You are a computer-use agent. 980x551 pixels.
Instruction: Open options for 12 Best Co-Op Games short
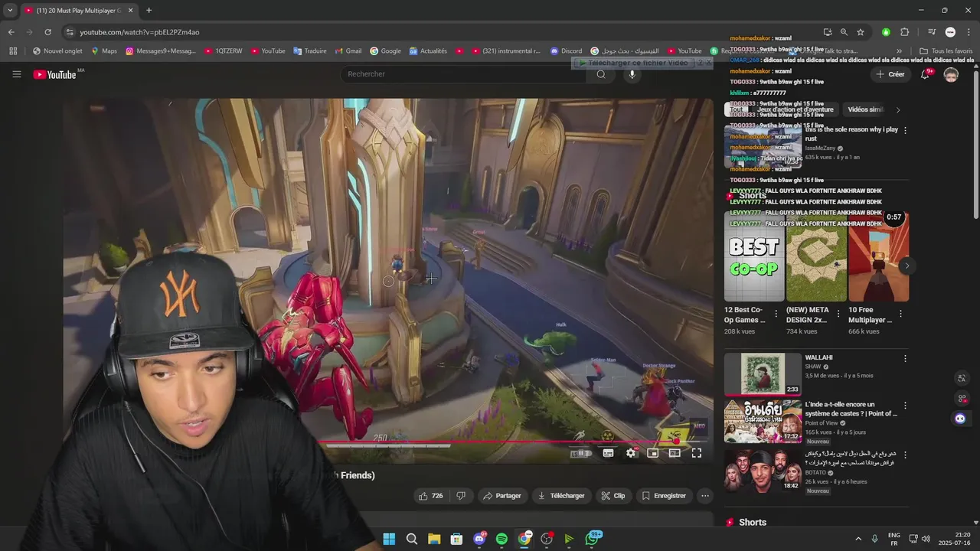tap(776, 314)
